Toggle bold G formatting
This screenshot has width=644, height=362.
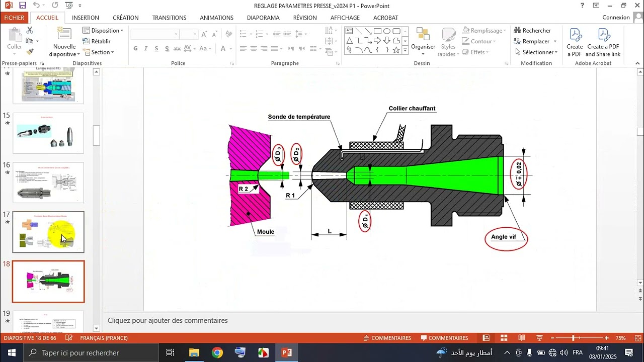(x=135, y=49)
